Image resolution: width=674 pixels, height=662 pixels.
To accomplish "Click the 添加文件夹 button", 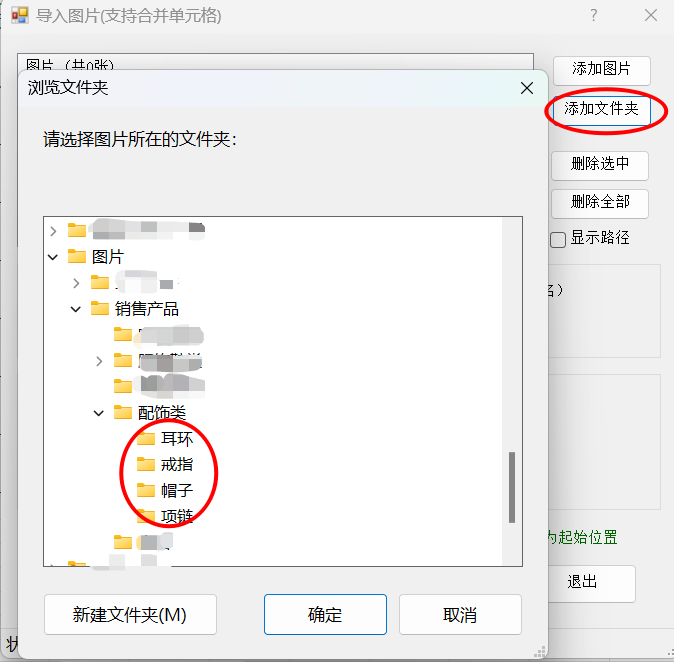I will pos(601,109).
